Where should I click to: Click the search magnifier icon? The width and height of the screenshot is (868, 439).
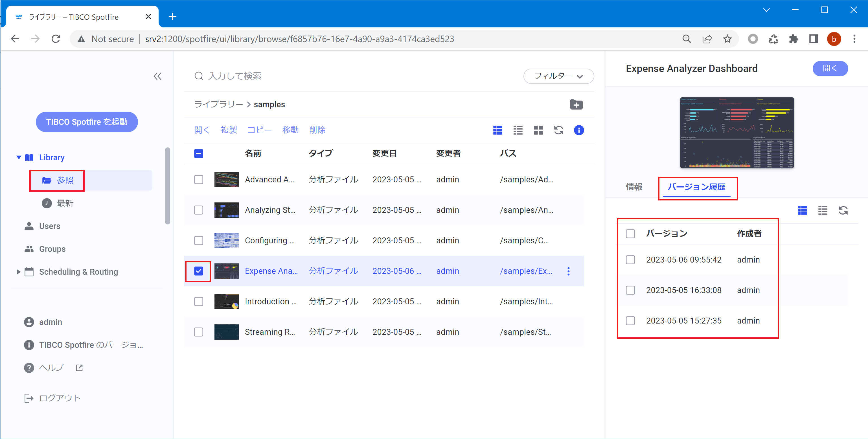199,76
